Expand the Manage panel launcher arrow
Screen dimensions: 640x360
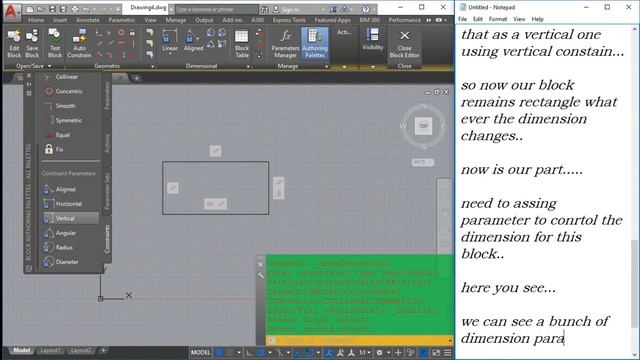coord(326,67)
